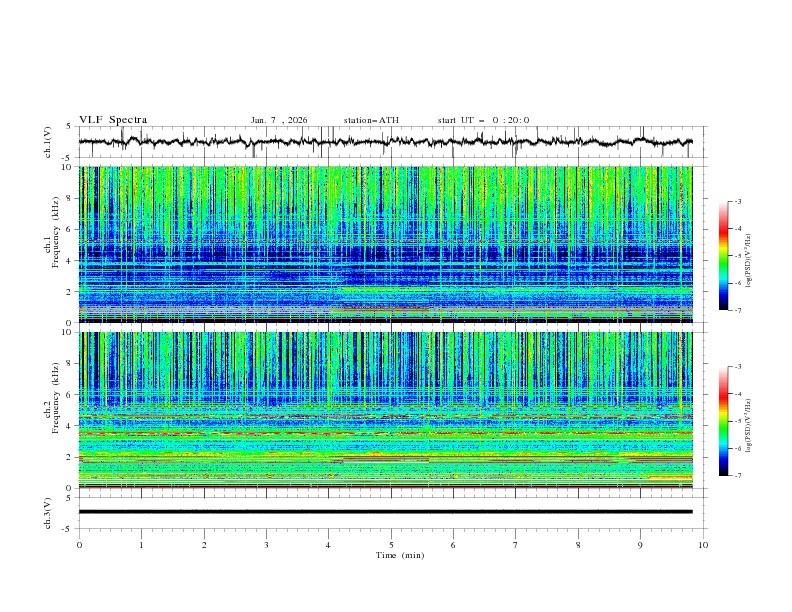Click the ch.1 "Frequency (kHz)" axis title
Image resolution: width=792 pixels, height=612 pixels.
tap(56, 232)
